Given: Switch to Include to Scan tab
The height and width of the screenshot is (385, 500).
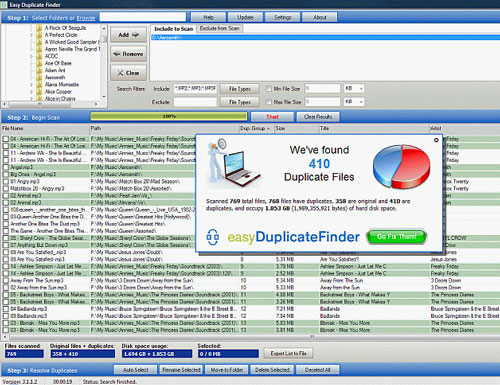Looking at the screenshot, I should pyautogui.click(x=174, y=29).
